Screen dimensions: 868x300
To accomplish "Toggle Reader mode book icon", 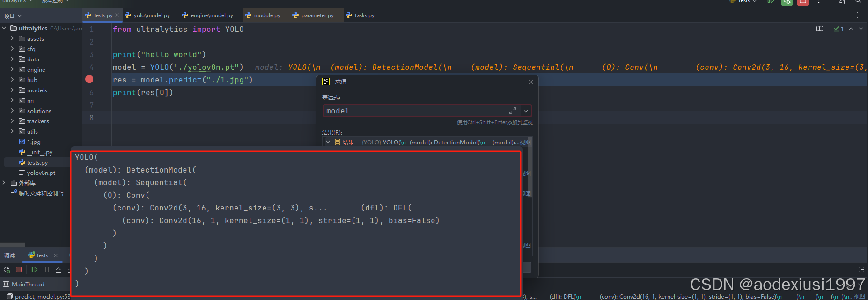I will (819, 29).
